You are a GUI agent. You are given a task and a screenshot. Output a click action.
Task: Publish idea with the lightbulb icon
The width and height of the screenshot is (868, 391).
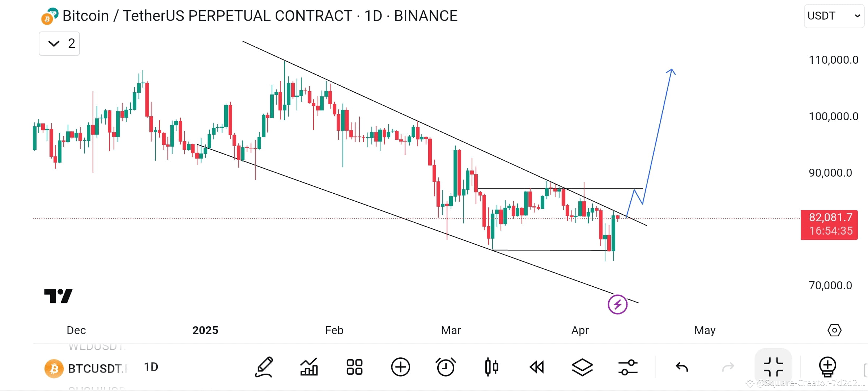(827, 367)
